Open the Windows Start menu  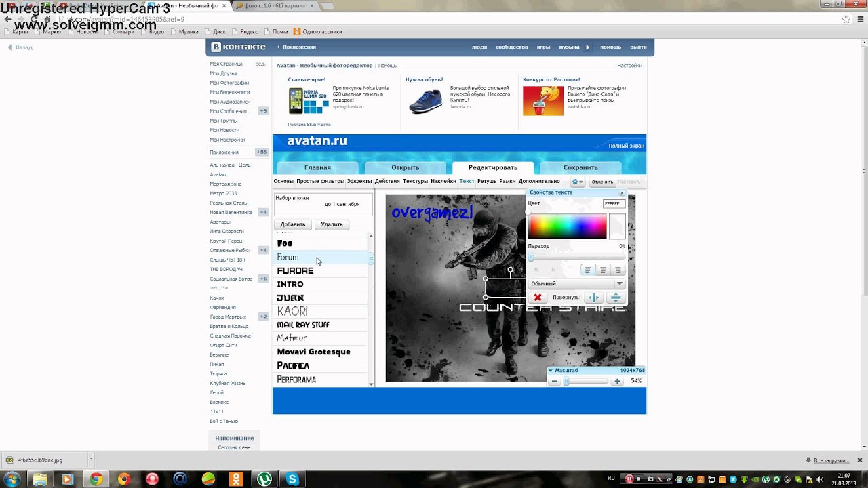pos(12,479)
